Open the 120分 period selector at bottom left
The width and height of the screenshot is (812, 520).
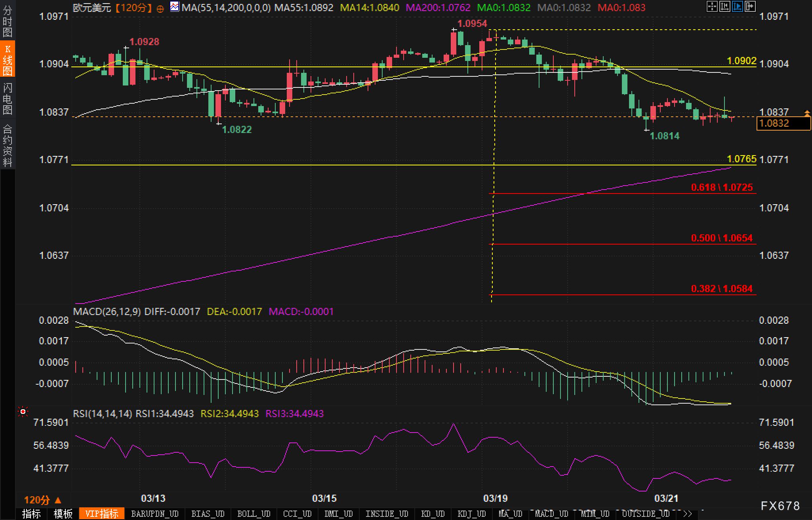point(42,500)
